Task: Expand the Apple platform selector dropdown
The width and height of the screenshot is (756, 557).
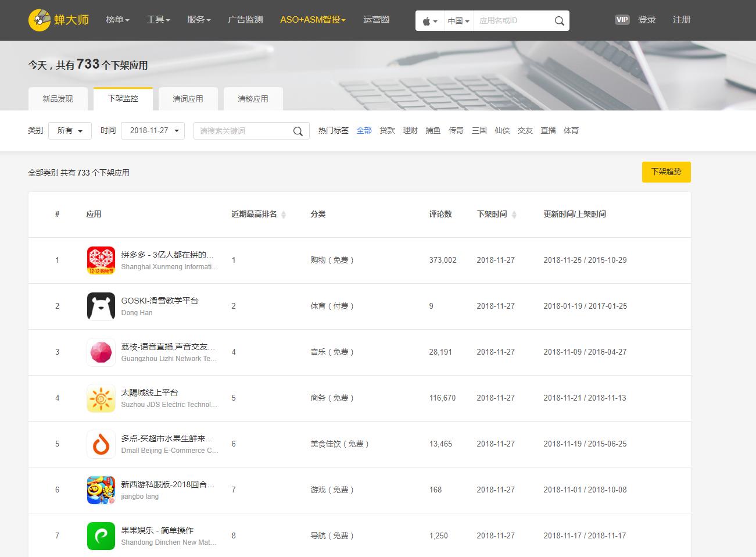Action: [429, 21]
